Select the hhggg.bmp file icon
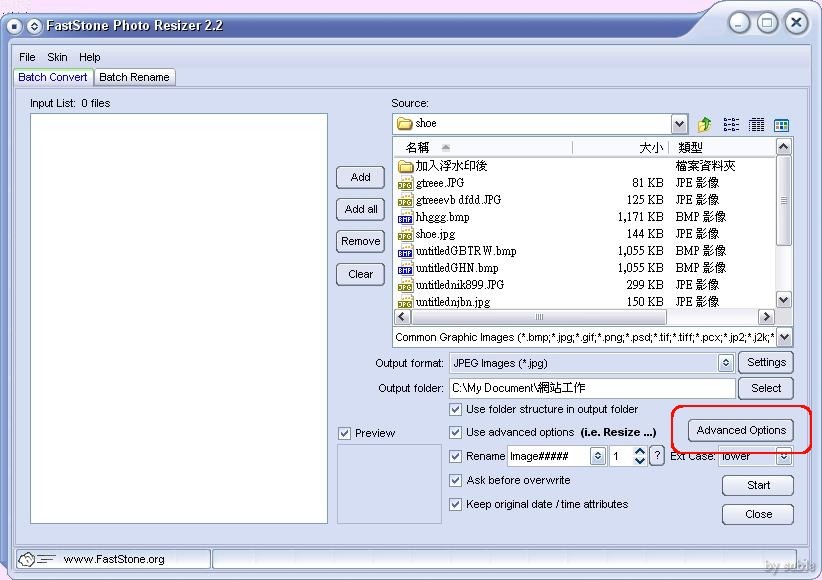This screenshot has height=580, width=822. [405, 217]
